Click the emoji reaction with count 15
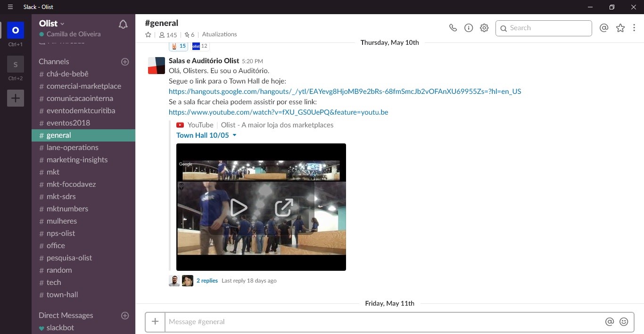The image size is (644, 334). coord(179,46)
